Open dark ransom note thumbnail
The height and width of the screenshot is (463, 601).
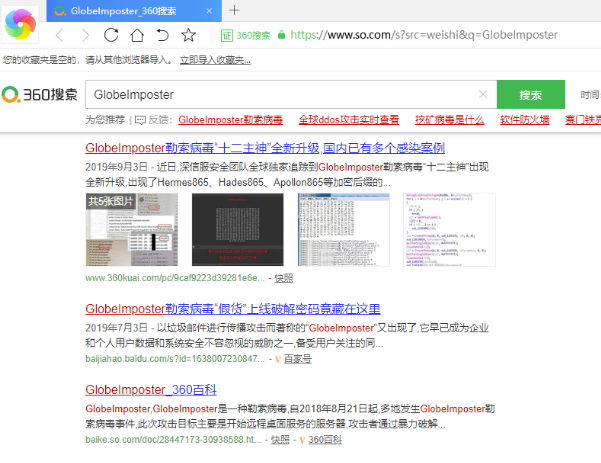238,229
